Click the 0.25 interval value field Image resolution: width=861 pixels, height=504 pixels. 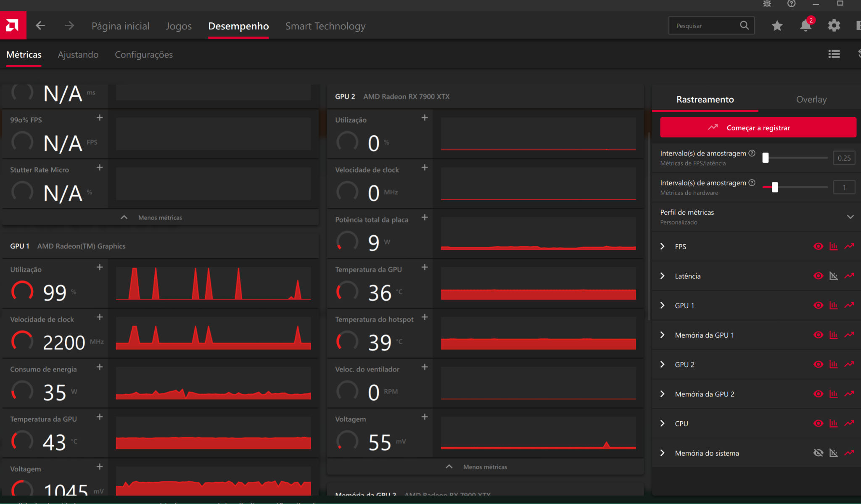click(x=844, y=158)
